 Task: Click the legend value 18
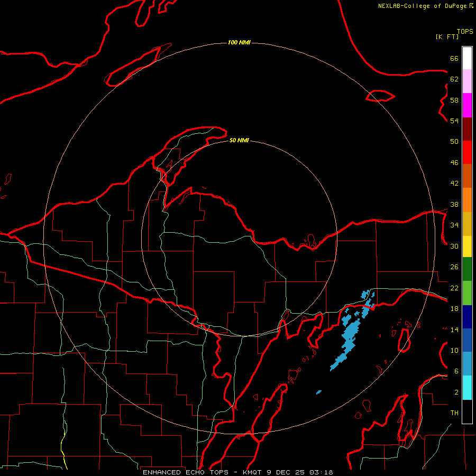454,309
